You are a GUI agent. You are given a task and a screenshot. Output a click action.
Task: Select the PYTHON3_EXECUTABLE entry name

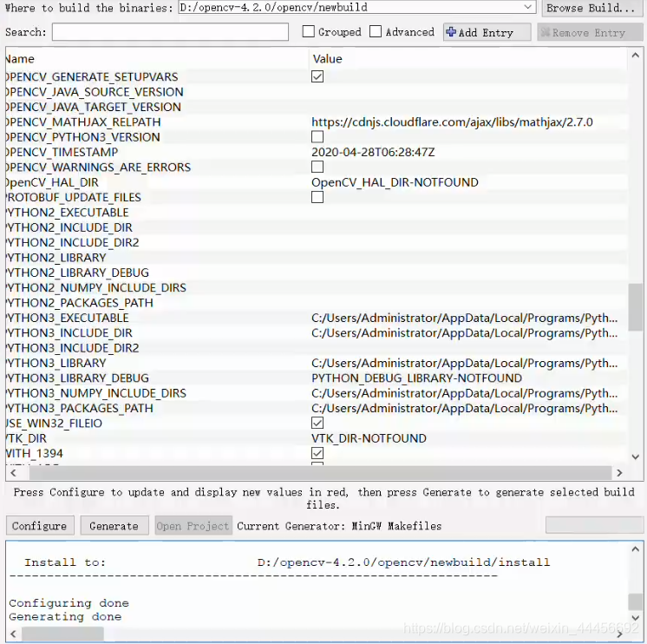(x=68, y=318)
